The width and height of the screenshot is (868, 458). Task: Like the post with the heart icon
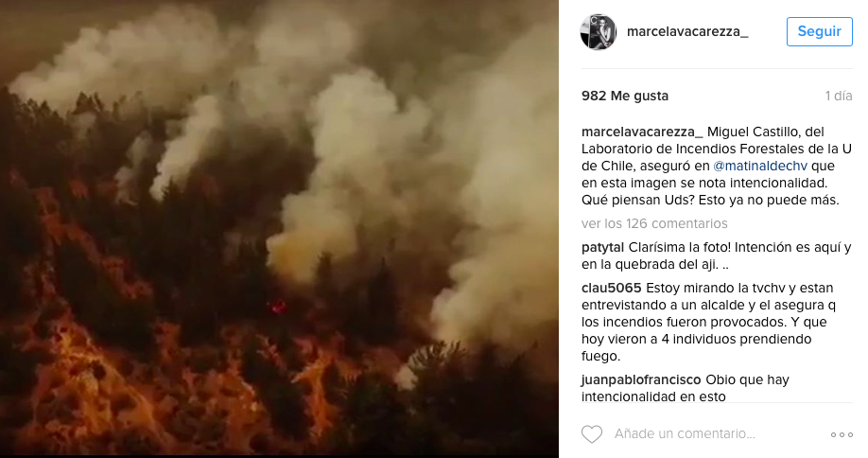coord(592,434)
